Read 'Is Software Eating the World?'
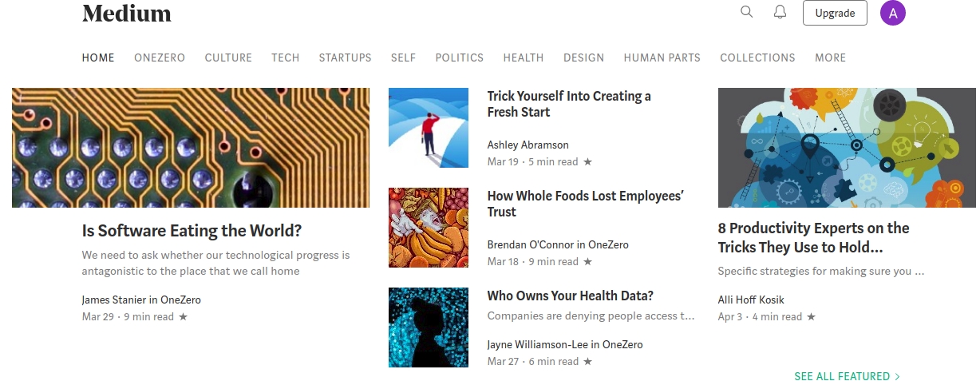980x385 pixels. click(x=192, y=232)
